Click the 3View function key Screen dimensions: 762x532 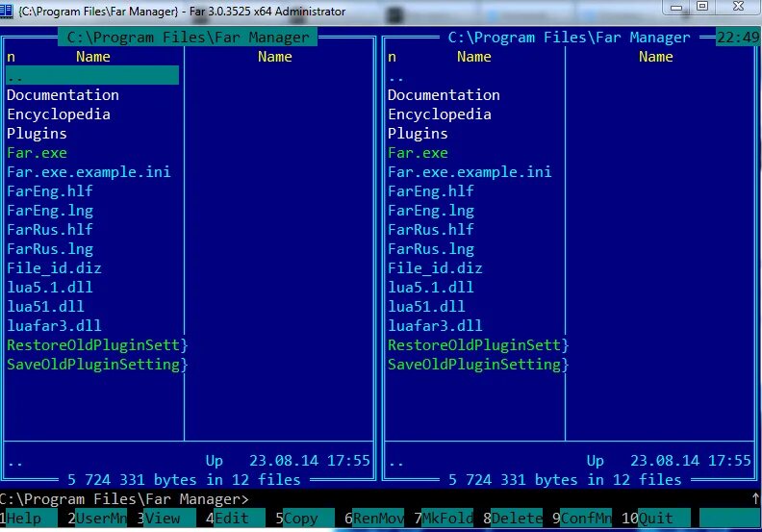(x=166, y=518)
